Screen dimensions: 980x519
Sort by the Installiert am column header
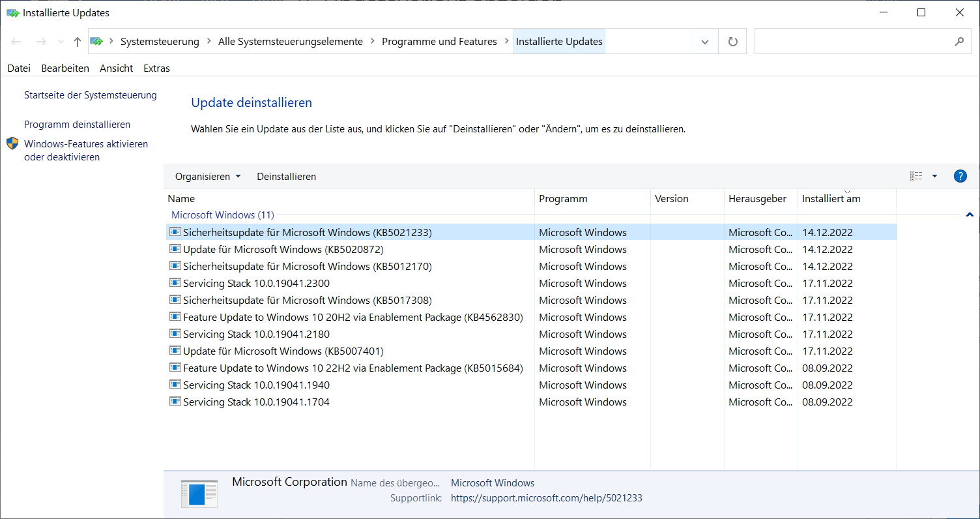[847, 199]
